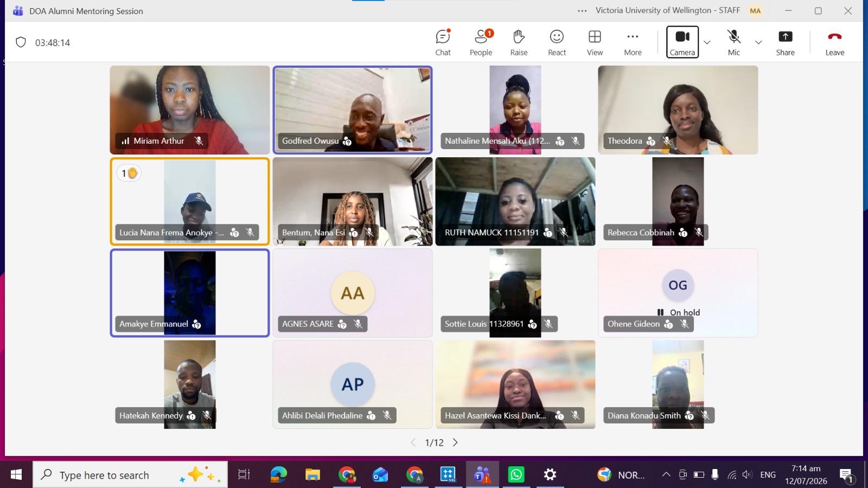Open the Chat panel
868x488 pixels.
(443, 43)
